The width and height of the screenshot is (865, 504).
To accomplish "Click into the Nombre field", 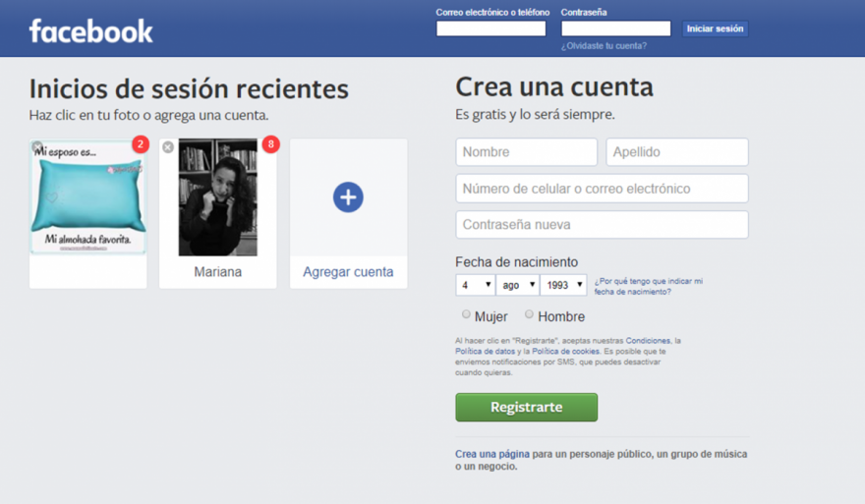I will [x=526, y=152].
